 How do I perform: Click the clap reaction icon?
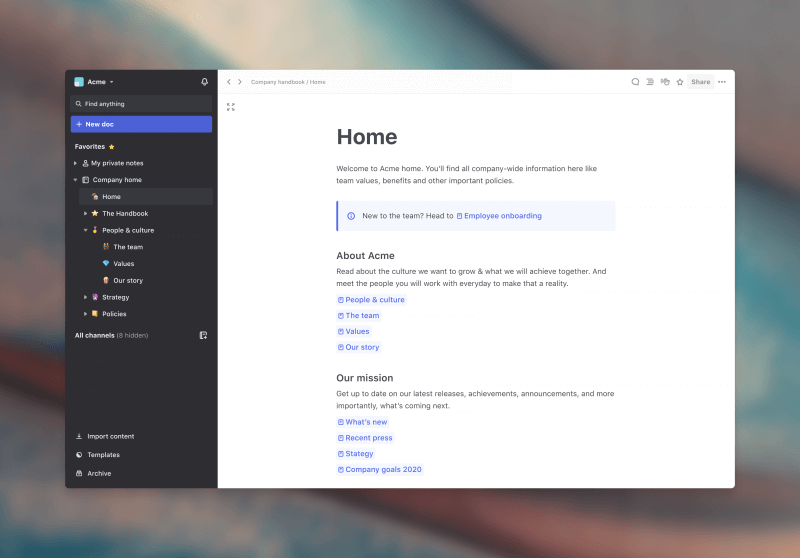point(665,82)
